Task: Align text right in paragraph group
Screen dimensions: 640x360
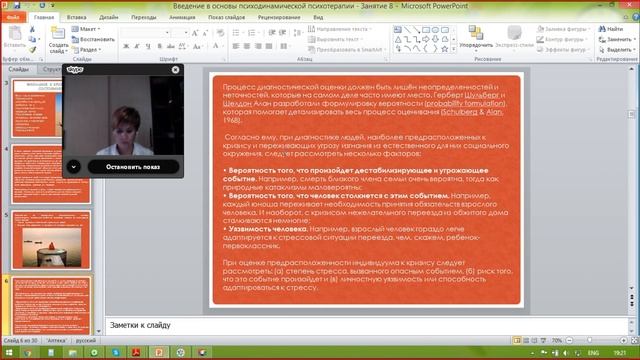Action: click(258, 46)
